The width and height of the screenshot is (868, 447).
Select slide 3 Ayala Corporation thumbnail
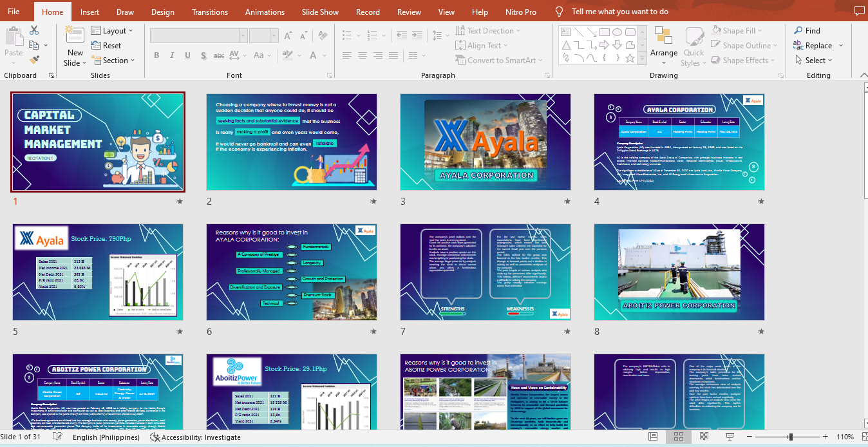point(486,142)
